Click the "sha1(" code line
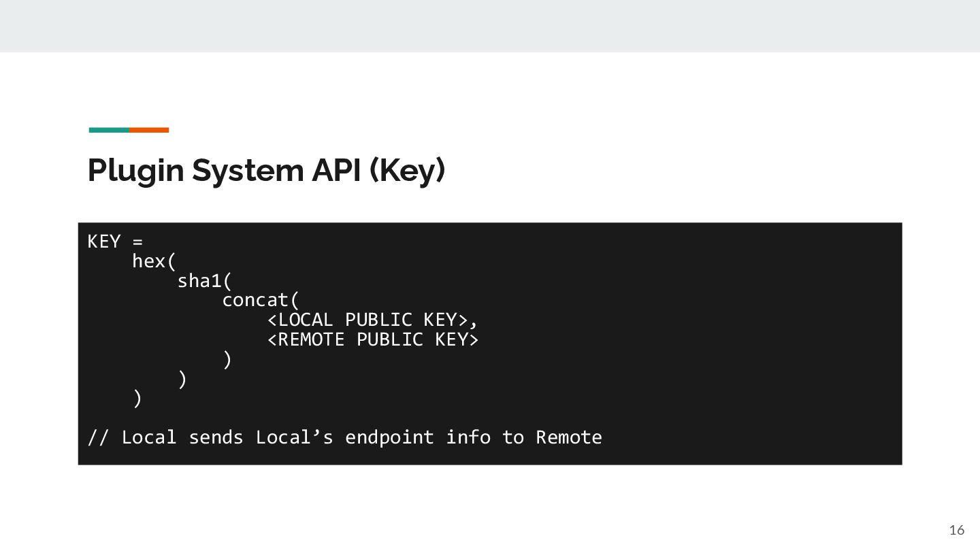The height and width of the screenshot is (551, 980). (x=204, y=281)
